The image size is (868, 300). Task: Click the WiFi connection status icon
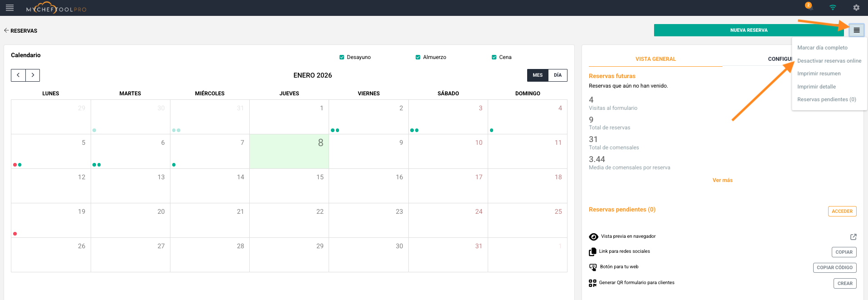point(833,8)
